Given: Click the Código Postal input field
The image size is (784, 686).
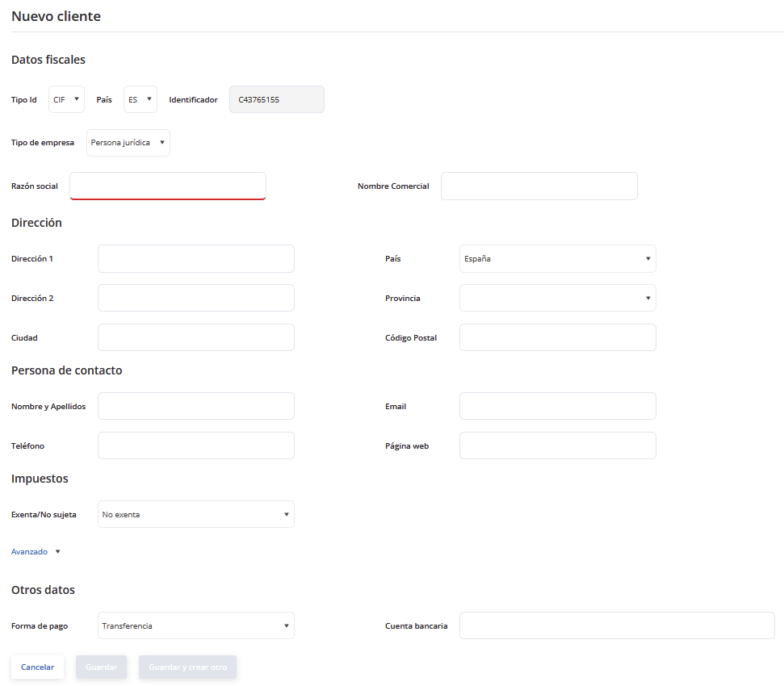Looking at the screenshot, I should 557,337.
